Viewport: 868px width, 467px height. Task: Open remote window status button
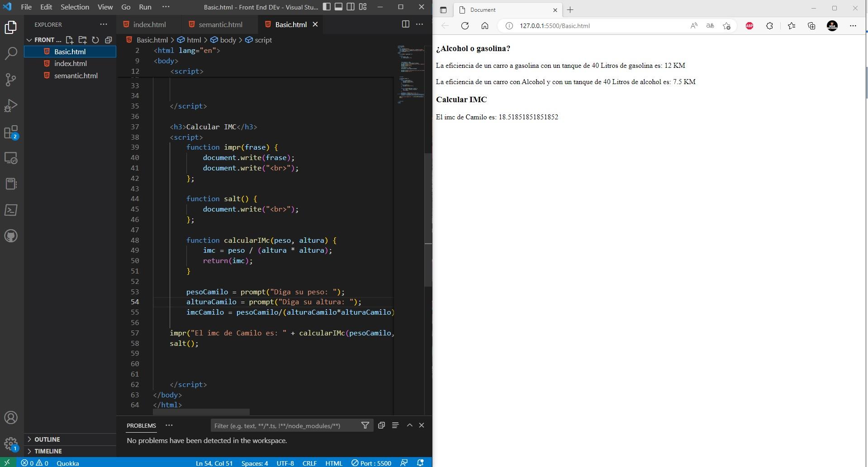[x=7, y=463]
